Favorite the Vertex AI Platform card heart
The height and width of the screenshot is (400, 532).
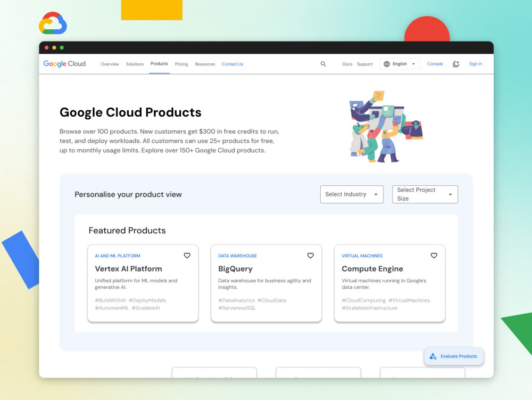coord(187,255)
